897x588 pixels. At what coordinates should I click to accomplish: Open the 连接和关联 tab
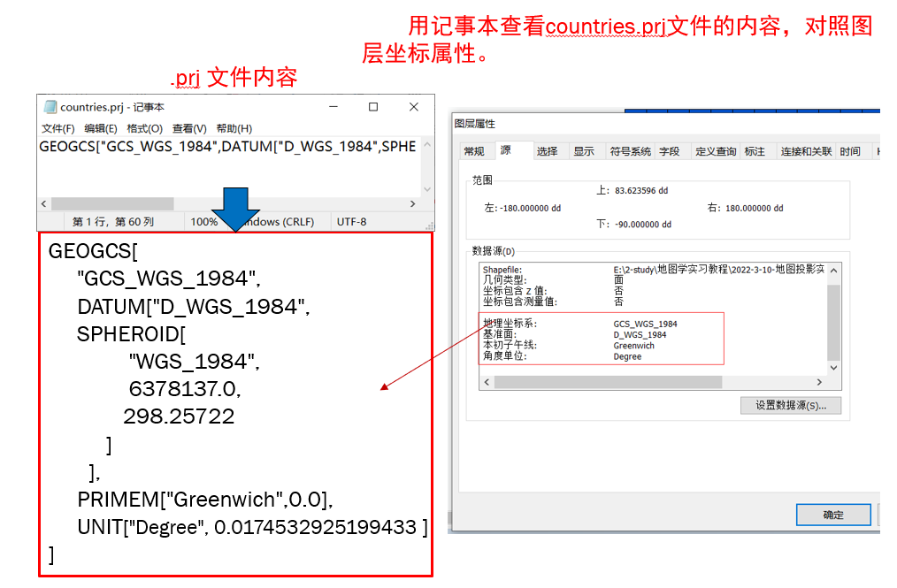tap(805, 151)
